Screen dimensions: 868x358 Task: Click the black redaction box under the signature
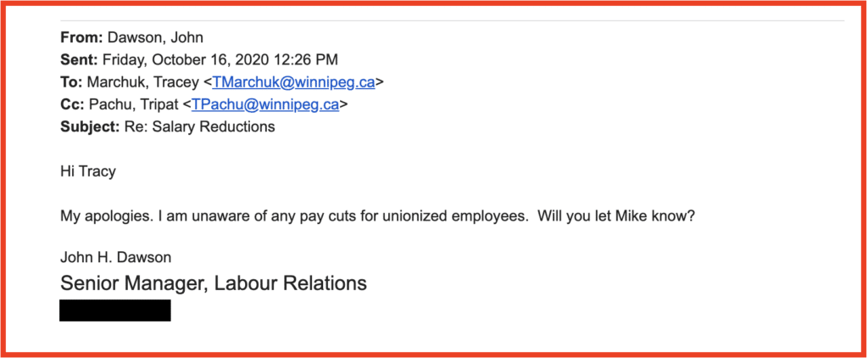click(x=115, y=310)
